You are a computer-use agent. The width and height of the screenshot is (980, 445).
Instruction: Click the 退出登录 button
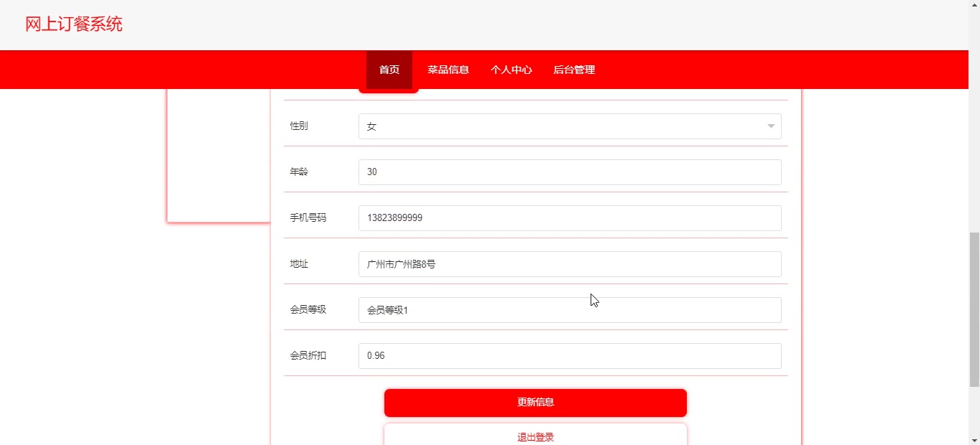(535, 435)
